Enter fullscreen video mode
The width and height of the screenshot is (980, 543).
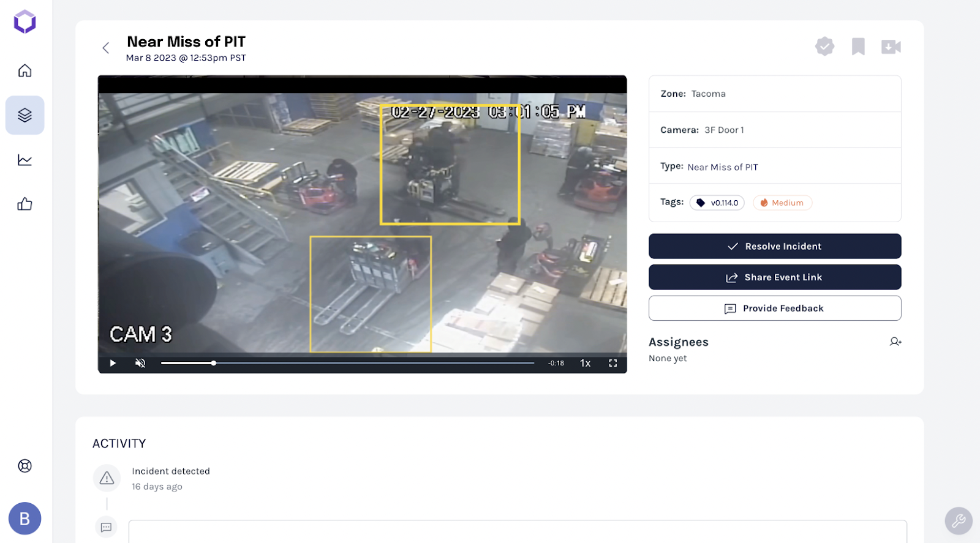[612, 363]
